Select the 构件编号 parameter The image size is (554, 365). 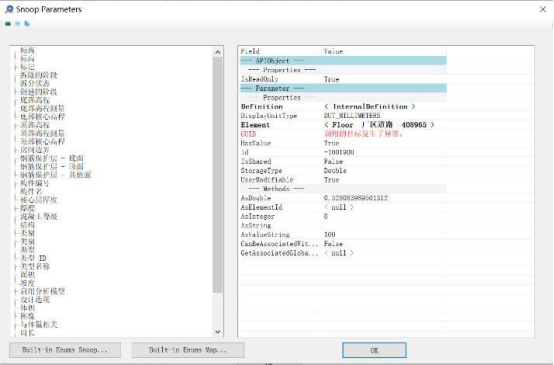[x=35, y=183]
